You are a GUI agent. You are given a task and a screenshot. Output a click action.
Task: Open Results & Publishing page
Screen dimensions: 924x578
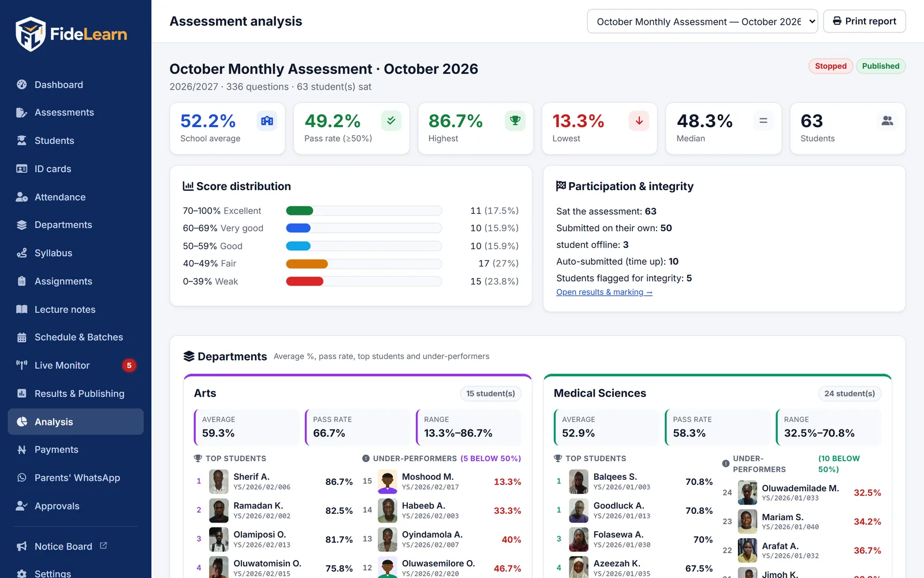[76, 394]
